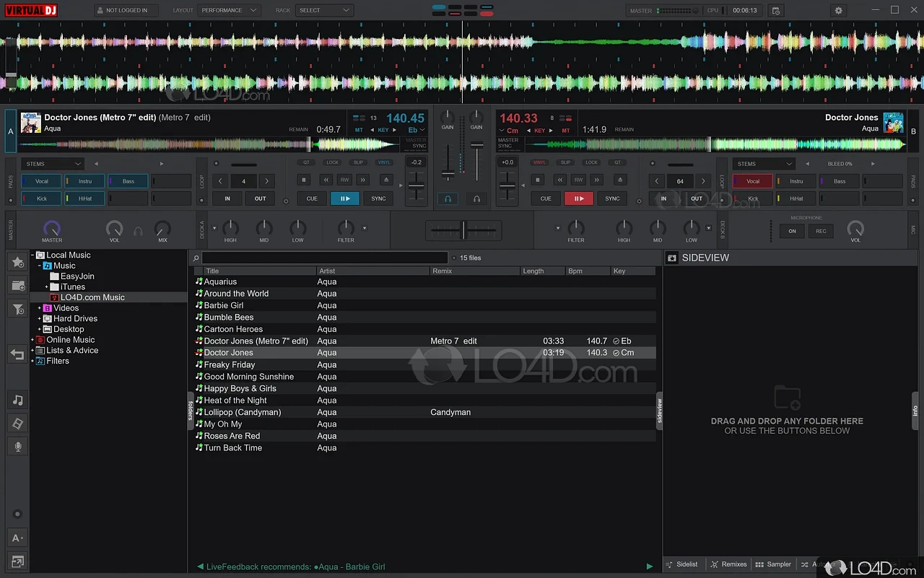This screenshot has width=924, height=578.
Task: Turn microphone ON
Action: (x=792, y=231)
